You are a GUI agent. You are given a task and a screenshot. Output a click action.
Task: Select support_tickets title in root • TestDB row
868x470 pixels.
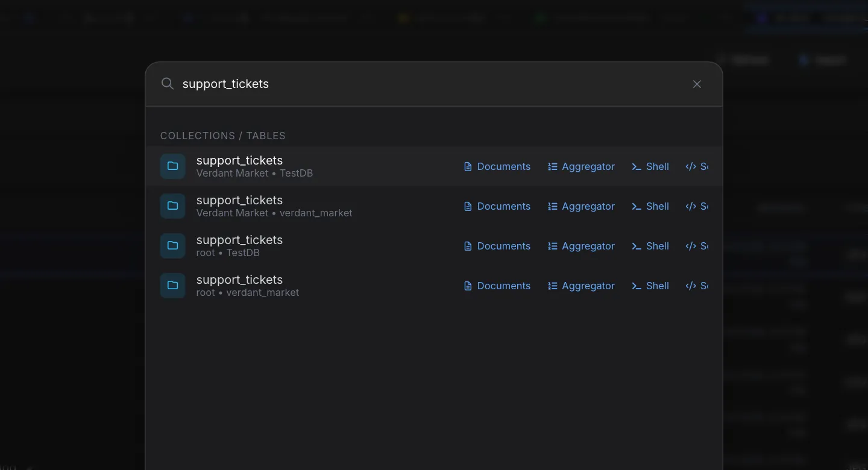click(239, 240)
